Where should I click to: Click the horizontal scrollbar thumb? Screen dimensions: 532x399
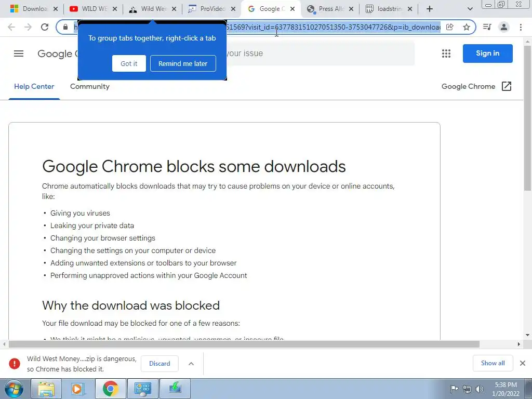click(x=244, y=344)
